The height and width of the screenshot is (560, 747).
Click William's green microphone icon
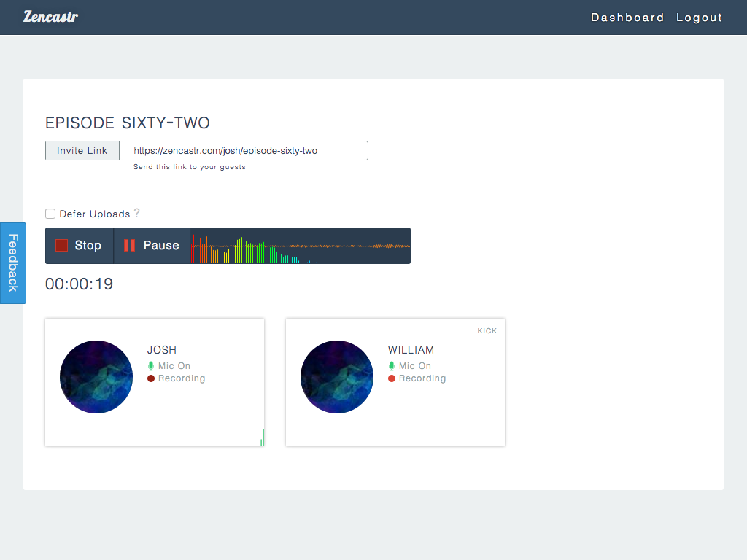[x=392, y=366]
